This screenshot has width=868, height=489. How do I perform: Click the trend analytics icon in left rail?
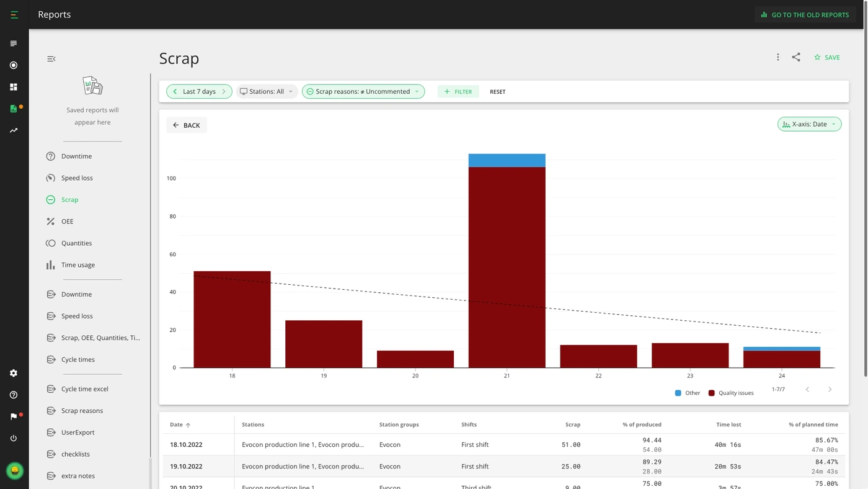pos(14,130)
